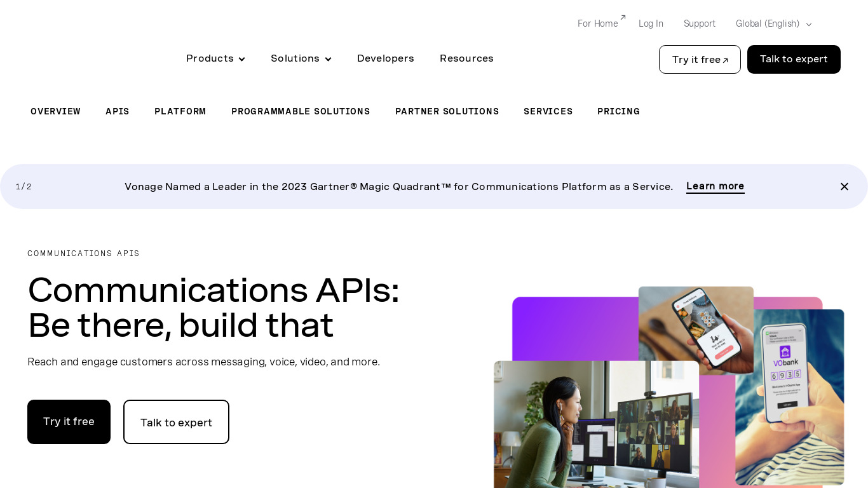The width and height of the screenshot is (868, 488).
Task: Click the Log In link
Action: [x=651, y=24]
